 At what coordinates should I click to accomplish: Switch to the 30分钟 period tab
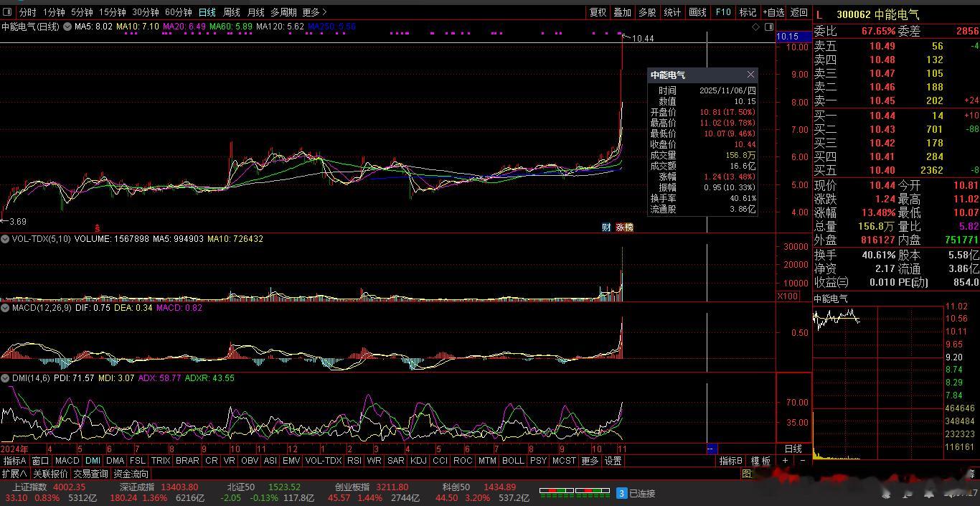[145, 12]
